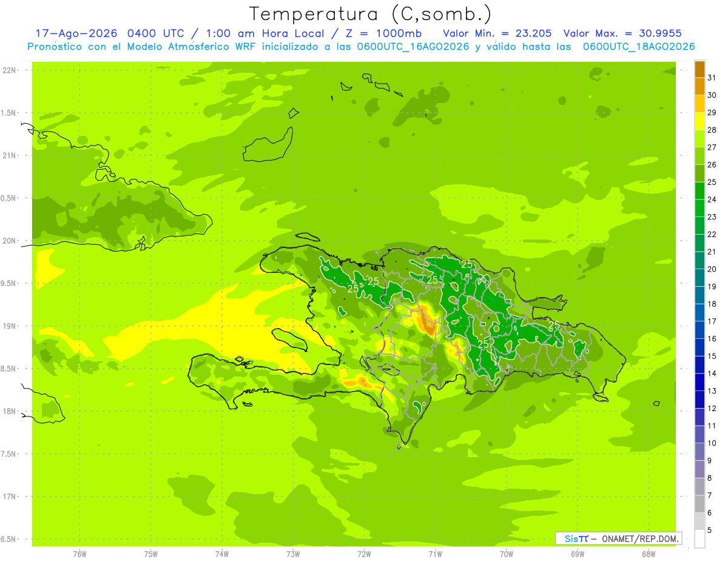This screenshot has width=728, height=562.
Task: Click legend value 17 on the color bar
Action: coord(712,321)
